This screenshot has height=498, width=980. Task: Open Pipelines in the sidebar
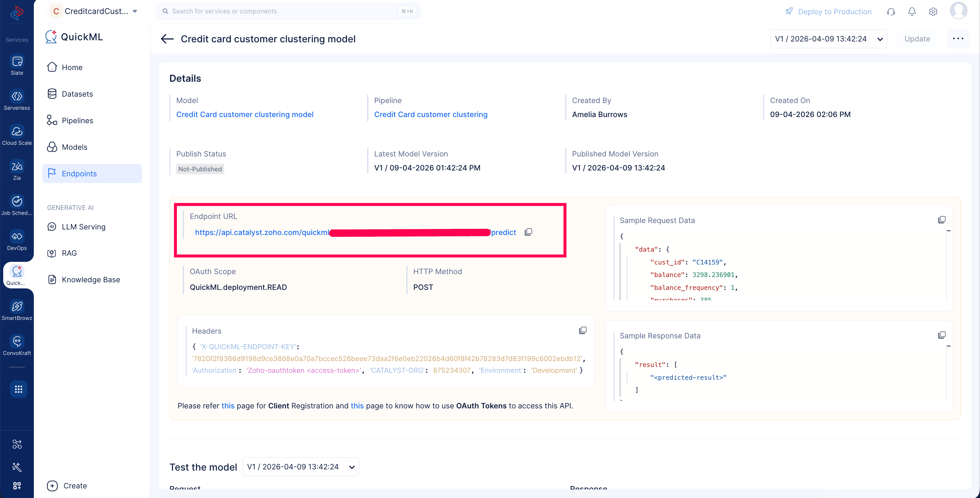pos(92,120)
